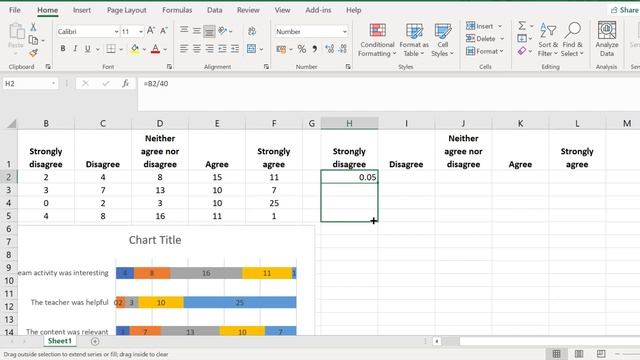Image resolution: width=640 pixels, height=360 pixels.
Task: Open Format as Table gallery
Action: 414,40
